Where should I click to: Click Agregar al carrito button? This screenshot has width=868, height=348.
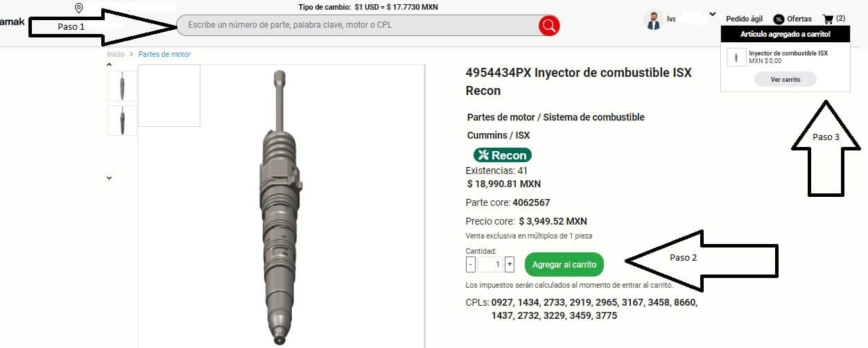point(564,265)
